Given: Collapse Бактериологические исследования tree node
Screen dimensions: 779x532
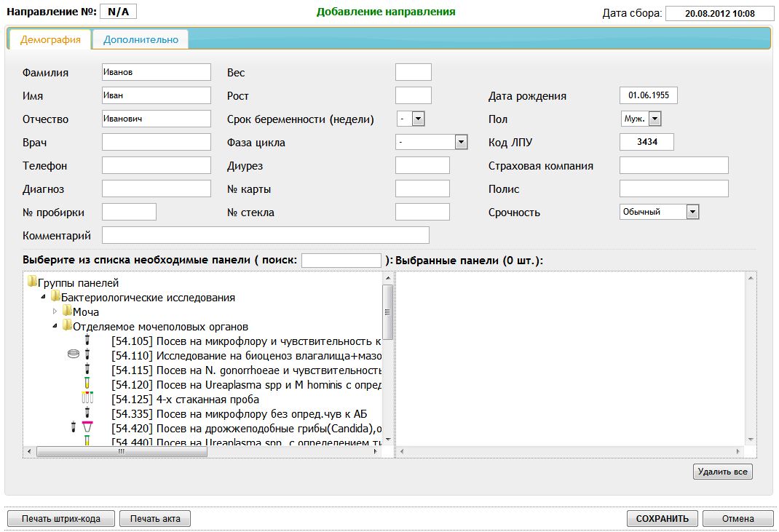Looking at the screenshot, I should tap(43, 297).
